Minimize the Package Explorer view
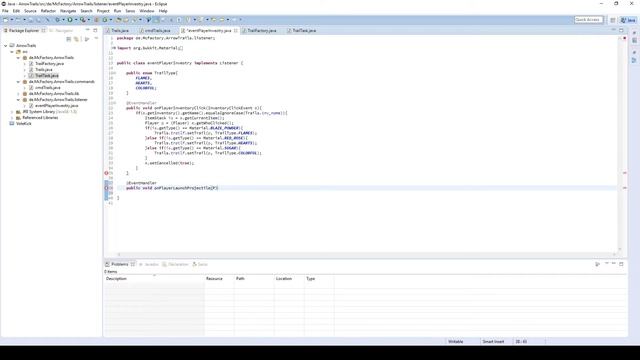Screen dimensions: 640x360 87,30
